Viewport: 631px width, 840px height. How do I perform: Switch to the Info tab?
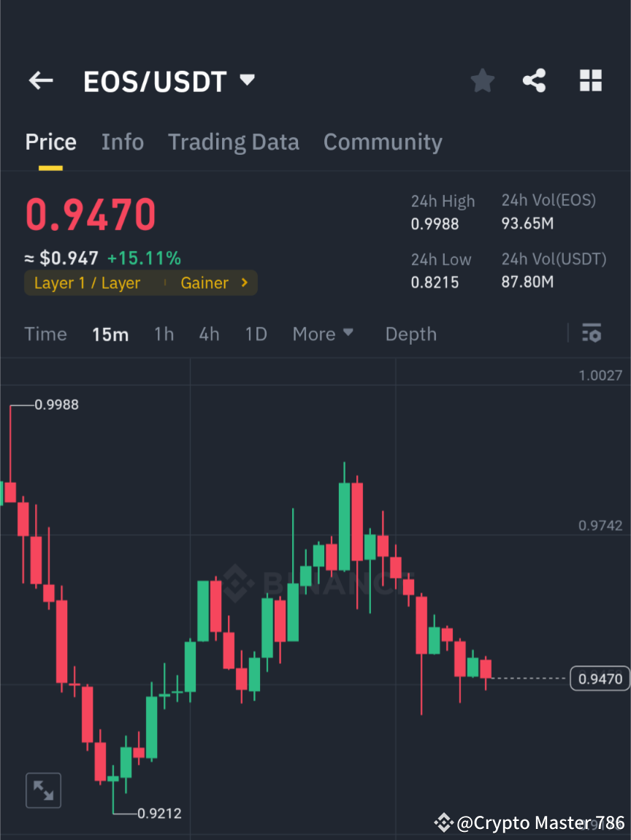(122, 142)
